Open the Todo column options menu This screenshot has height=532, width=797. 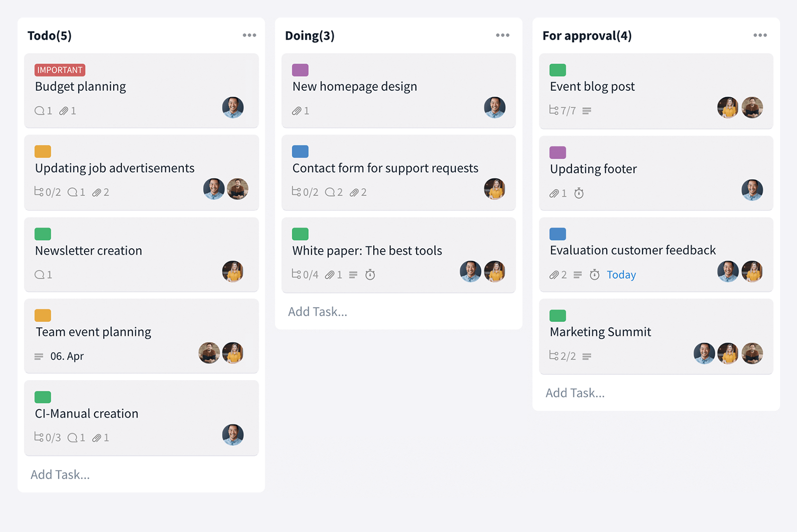pyautogui.click(x=250, y=35)
